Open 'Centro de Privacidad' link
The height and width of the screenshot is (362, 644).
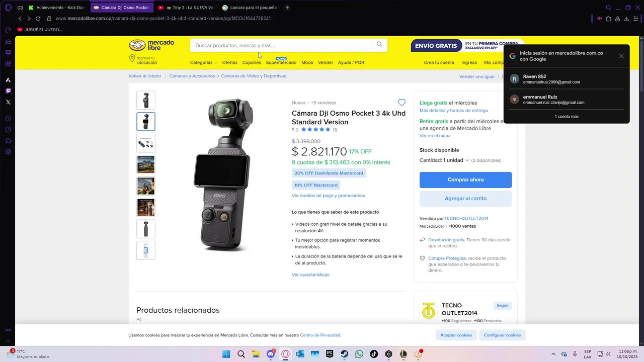320,335
